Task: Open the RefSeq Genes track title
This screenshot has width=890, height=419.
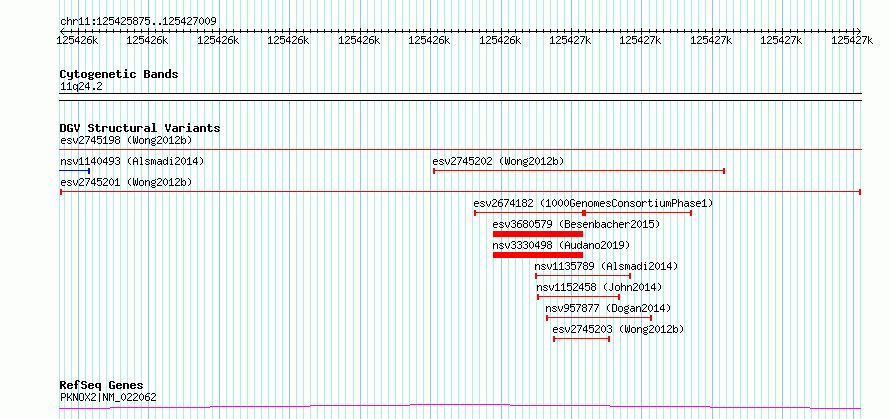Action: (101, 386)
